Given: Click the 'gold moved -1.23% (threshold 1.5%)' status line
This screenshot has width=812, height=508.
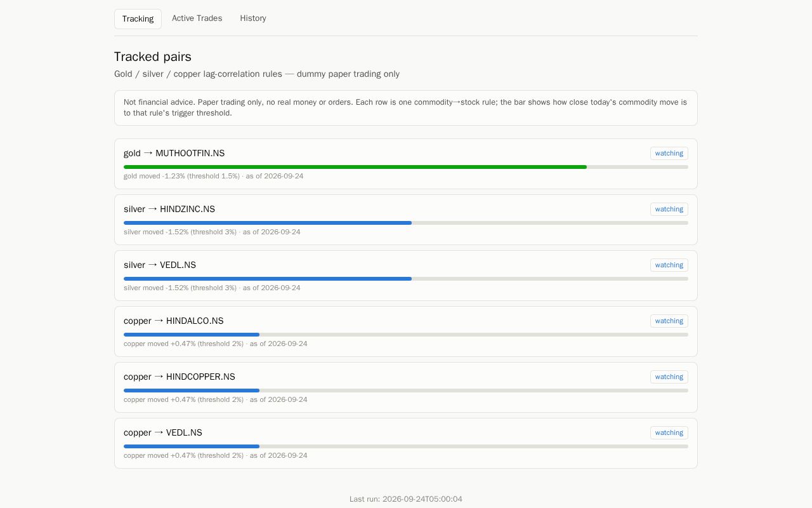Looking at the screenshot, I should pos(214,176).
